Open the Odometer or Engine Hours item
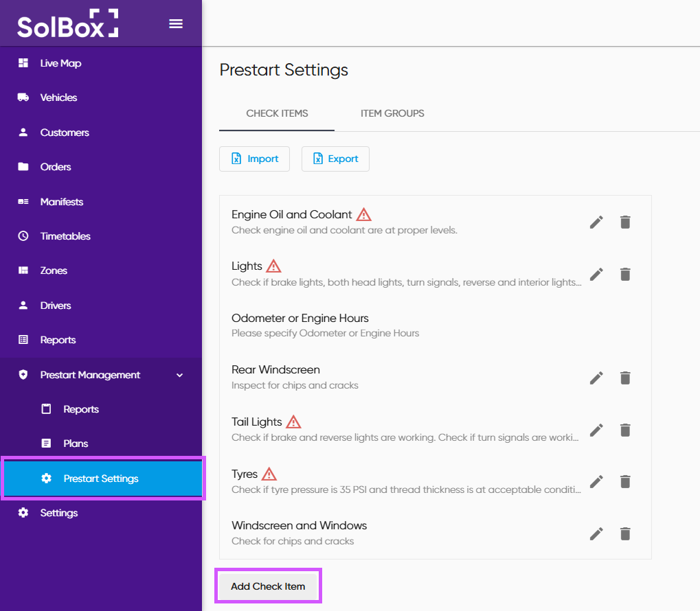This screenshot has width=700, height=611. [x=300, y=319]
